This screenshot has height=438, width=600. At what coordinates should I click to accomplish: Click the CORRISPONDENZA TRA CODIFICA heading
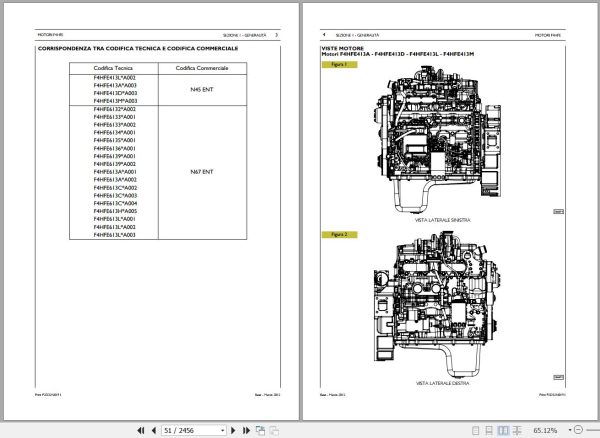point(138,49)
